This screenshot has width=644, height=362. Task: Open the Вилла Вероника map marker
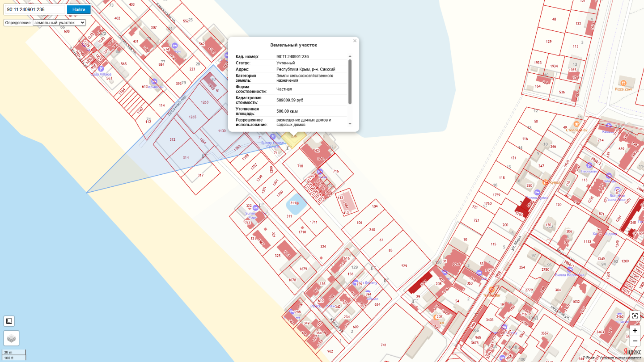[x=570, y=269]
